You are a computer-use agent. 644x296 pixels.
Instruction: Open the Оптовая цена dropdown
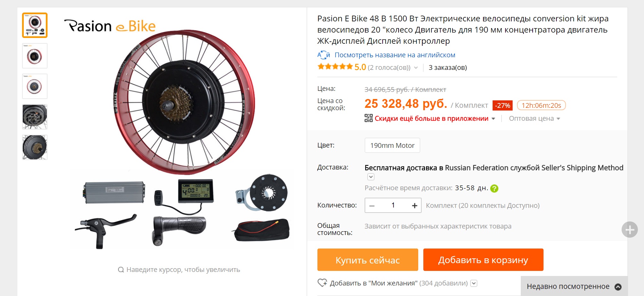point(534,118)
